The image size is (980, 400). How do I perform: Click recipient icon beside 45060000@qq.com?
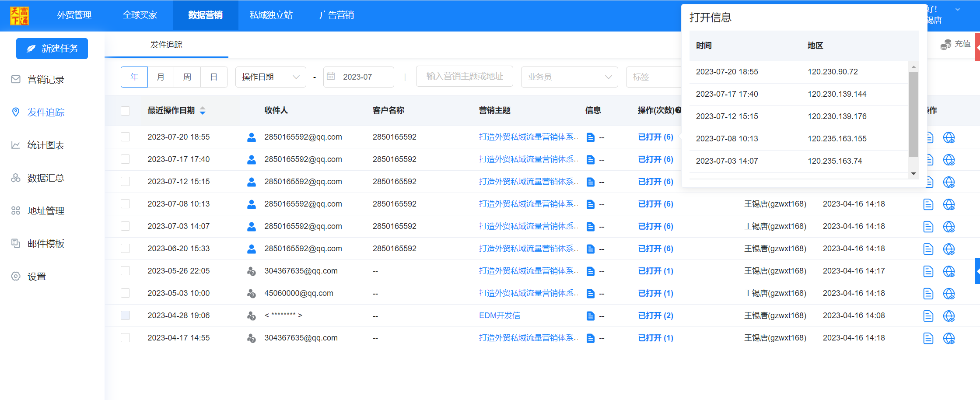pos(252,294)
